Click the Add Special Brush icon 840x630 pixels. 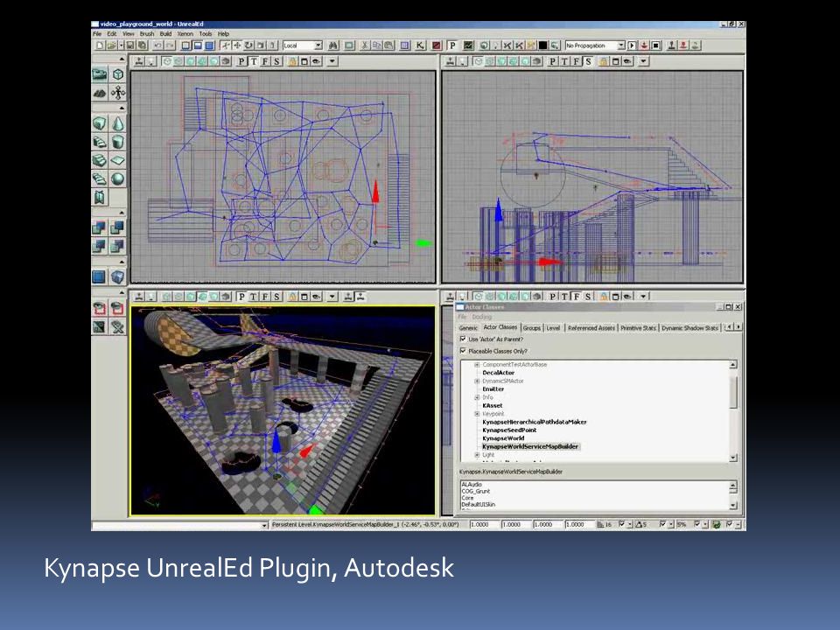point(100,276)
